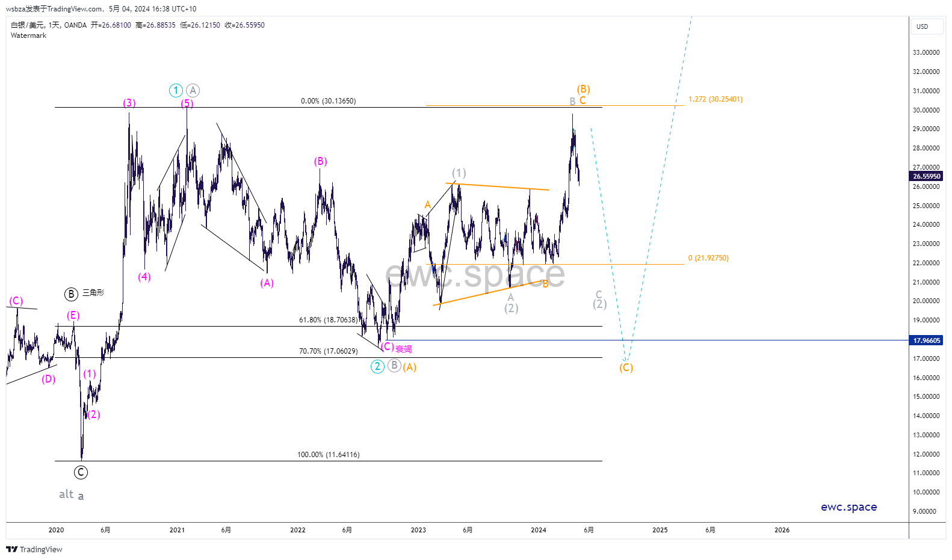This screenshot has width=952, height=560.
Task: Click the TradingView logo at bottom left
Action: (x=34, y=549)
